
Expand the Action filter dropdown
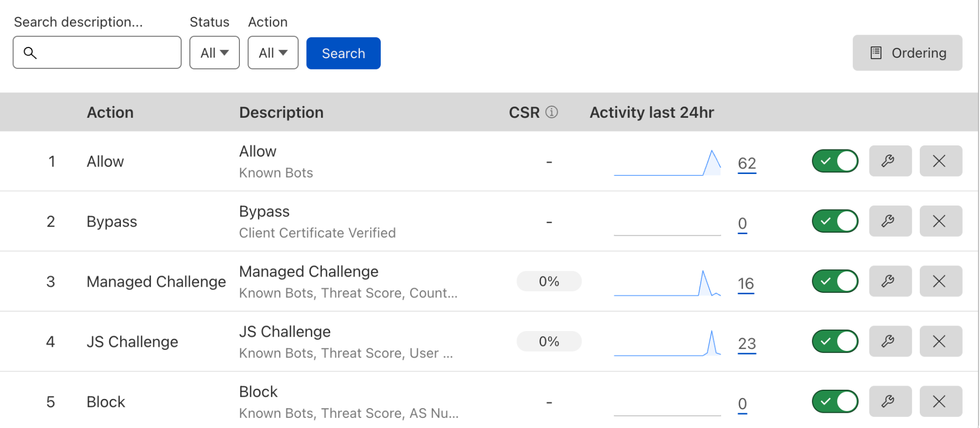pyautogui.click(x=273, y=53)
